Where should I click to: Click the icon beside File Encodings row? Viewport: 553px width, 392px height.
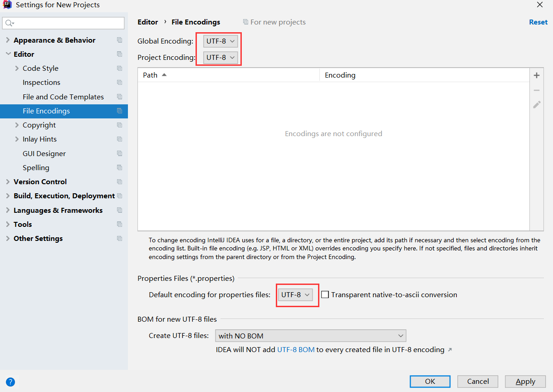click(x=119, y=111)
